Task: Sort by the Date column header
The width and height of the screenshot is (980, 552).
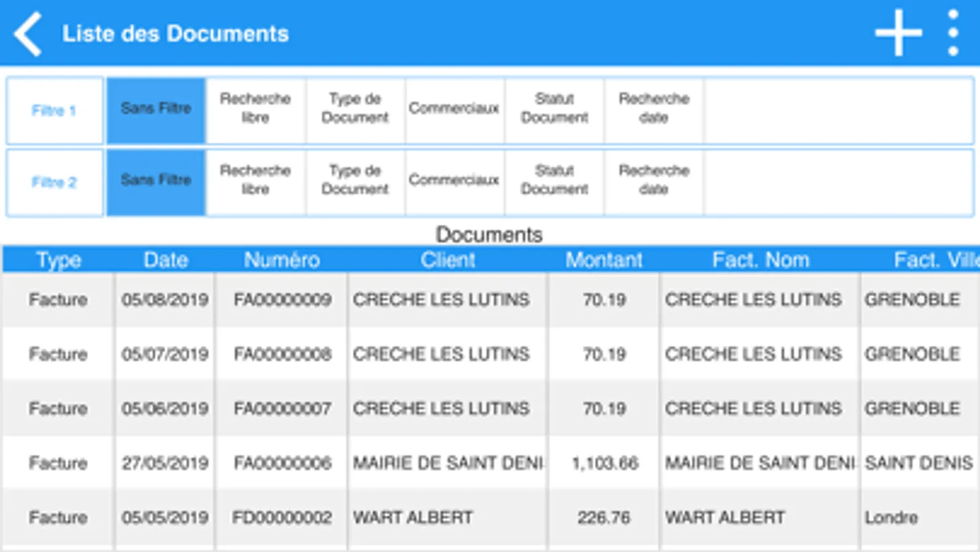Action: pyautogui.click(x=165, y=260)
